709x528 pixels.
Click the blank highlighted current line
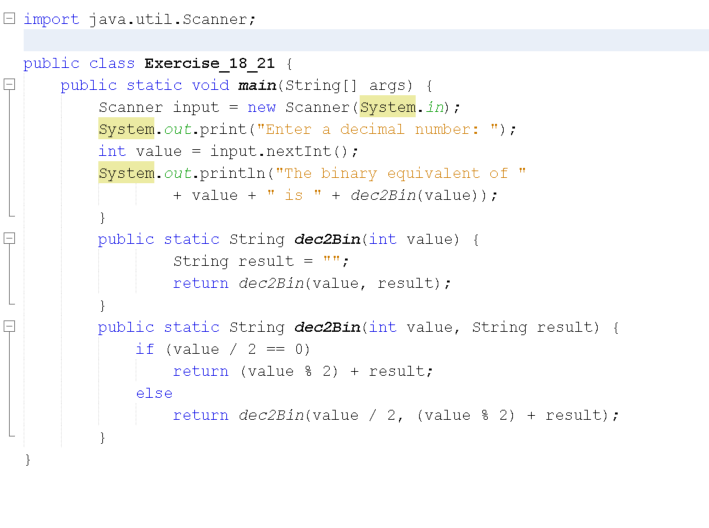tap(366, 40)
